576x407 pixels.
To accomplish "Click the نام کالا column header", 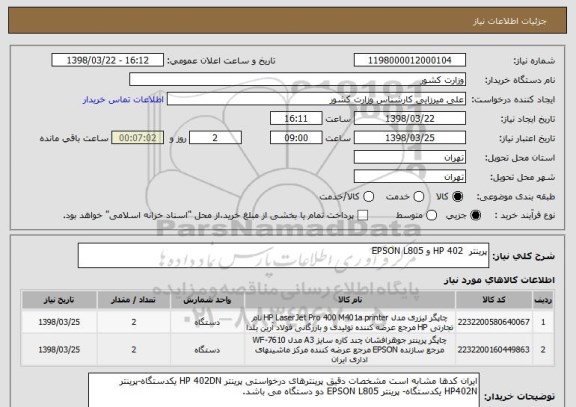I will coord(350,300).
